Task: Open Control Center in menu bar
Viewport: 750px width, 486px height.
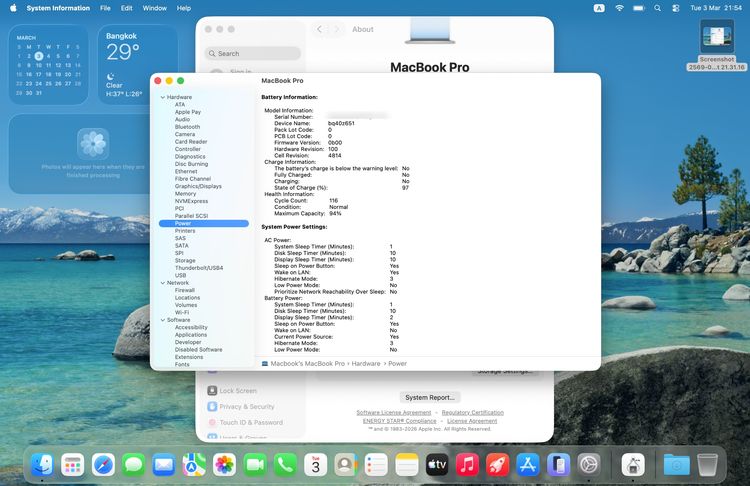Action: tap(676, 8)
